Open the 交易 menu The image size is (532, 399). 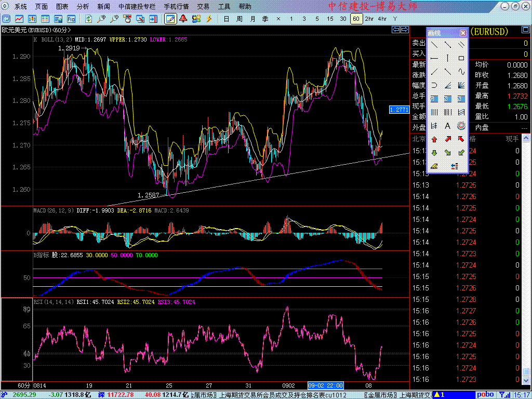click(203, 7)
